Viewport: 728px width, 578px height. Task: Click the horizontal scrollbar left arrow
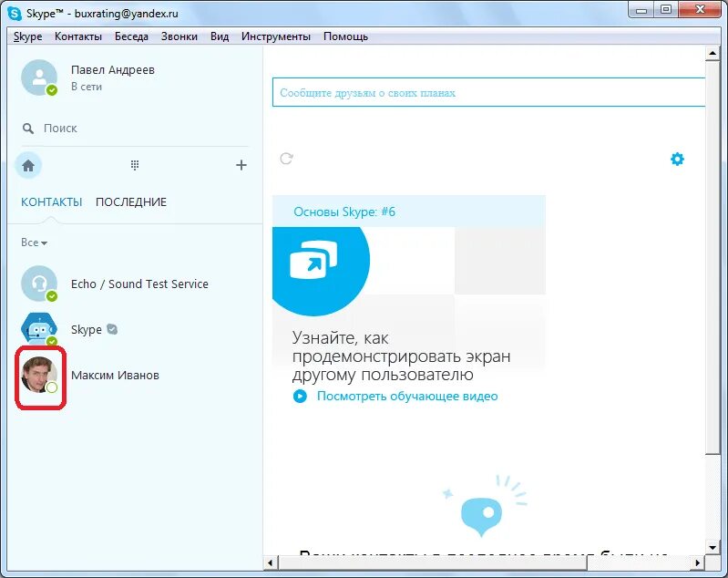point(271,563)
